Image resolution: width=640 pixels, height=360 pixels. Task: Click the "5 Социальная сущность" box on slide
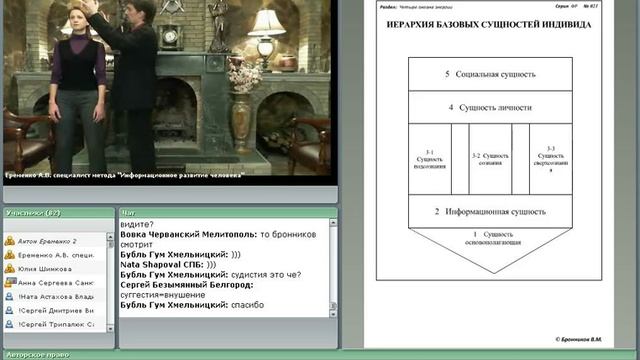(490, 74)
